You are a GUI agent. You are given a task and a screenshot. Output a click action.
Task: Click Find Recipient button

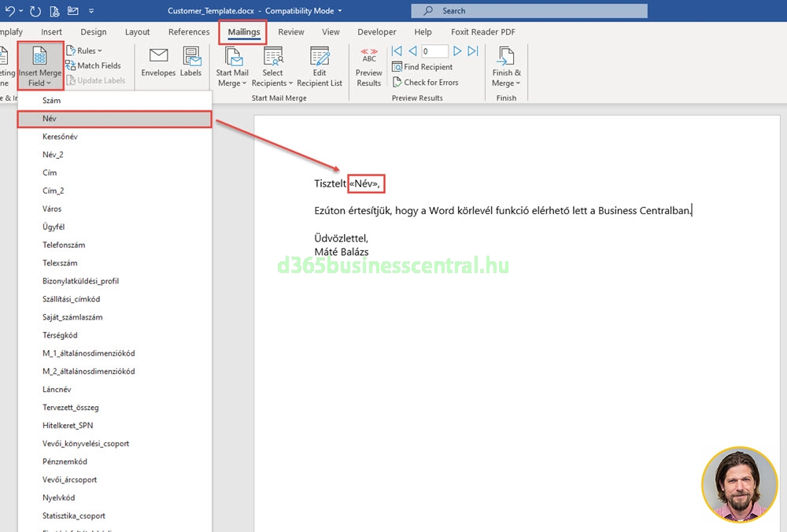(x=423, y=67)
